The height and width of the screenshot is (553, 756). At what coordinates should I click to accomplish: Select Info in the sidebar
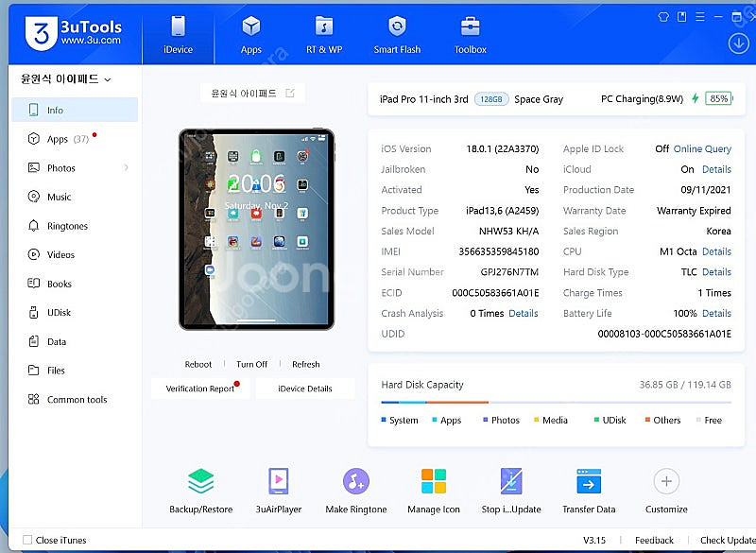75,110
